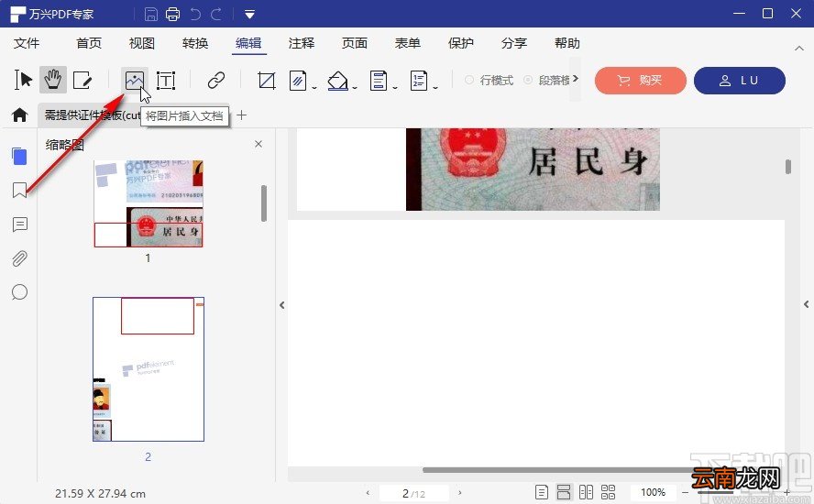Select the page 2 thumbnail
Image resolution: width=814 pixels, height=504 pixels.
click(148, 369)
